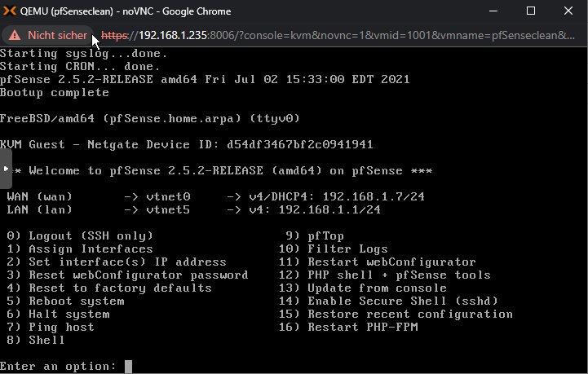Click the red warning triangle icon
This screenshot has height=374, width=588.
[x=15, y=36]
